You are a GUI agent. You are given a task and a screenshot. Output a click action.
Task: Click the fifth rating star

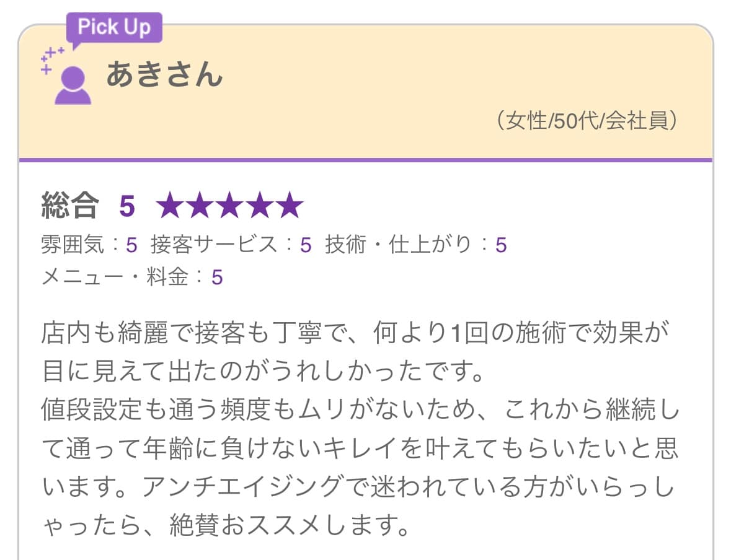pos(289,206)
